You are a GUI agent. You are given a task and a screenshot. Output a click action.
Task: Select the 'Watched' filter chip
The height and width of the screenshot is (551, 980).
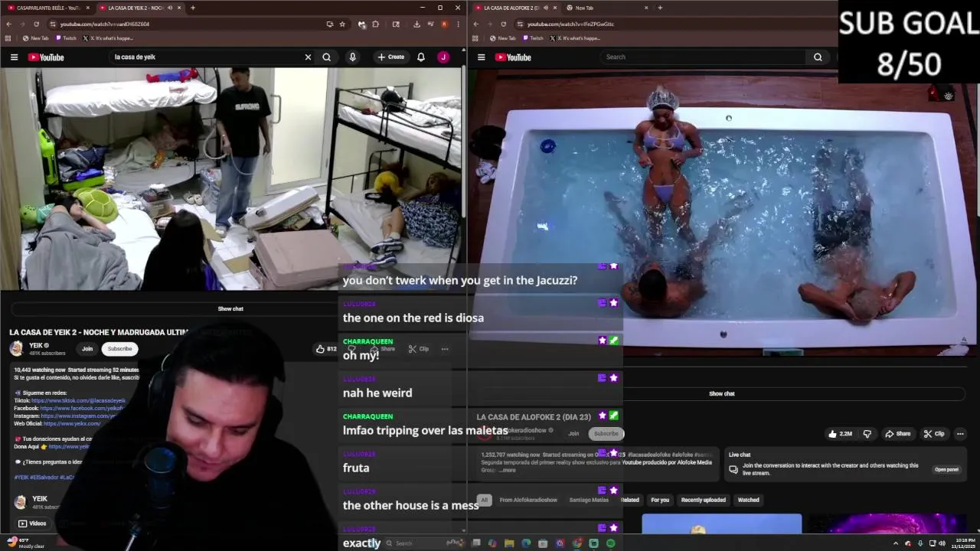click(749, 500)
